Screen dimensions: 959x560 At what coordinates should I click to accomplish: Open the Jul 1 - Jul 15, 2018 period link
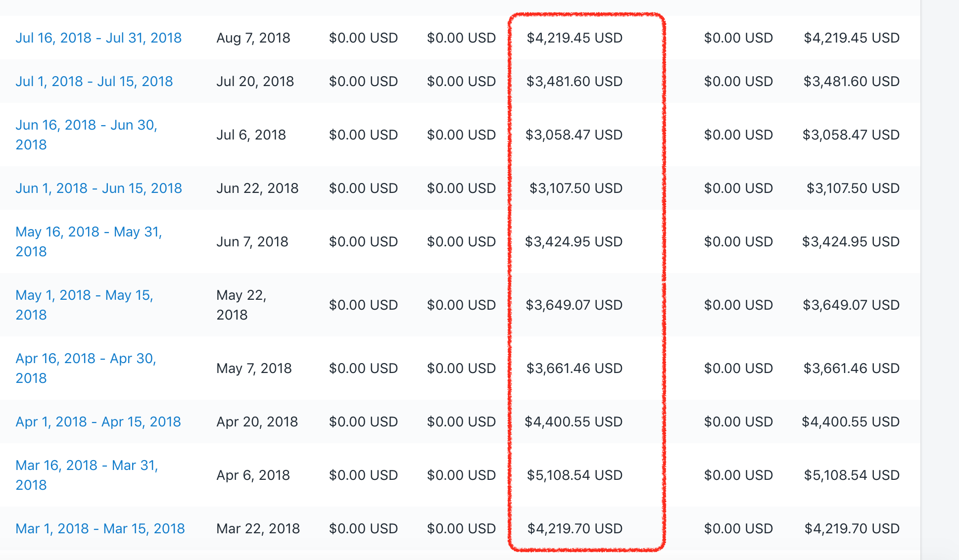[x=94, y=82]
